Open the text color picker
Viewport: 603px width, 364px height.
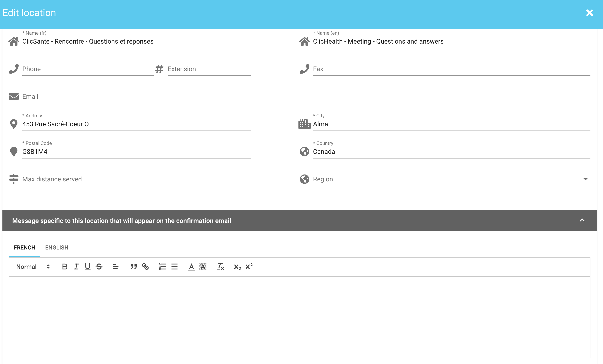click(x=191, y=267)
